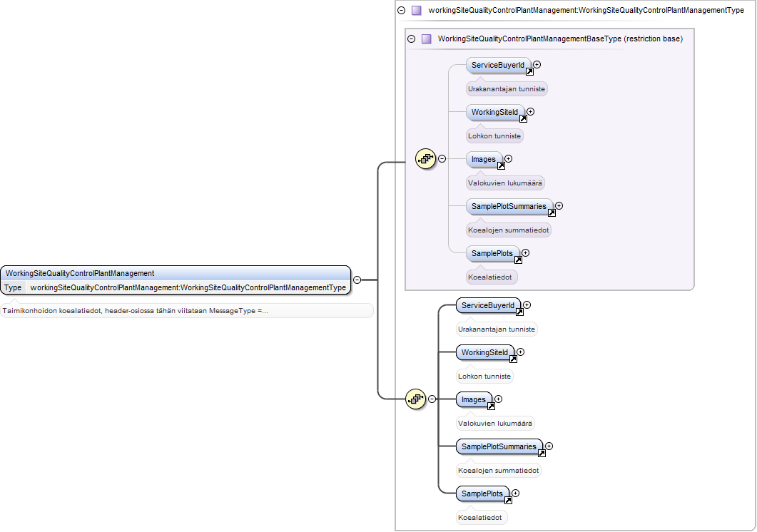Expand the lower WorkingSiteId element
757x532 pixels.
[520, 352]
